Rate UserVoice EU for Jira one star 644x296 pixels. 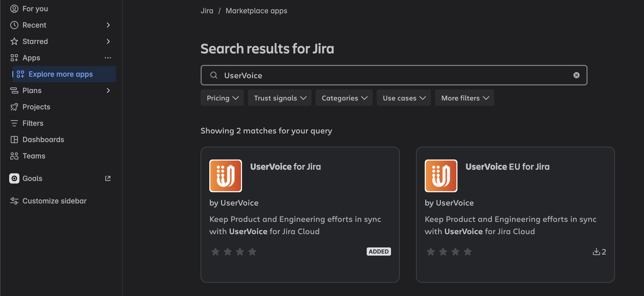(431, 252)
